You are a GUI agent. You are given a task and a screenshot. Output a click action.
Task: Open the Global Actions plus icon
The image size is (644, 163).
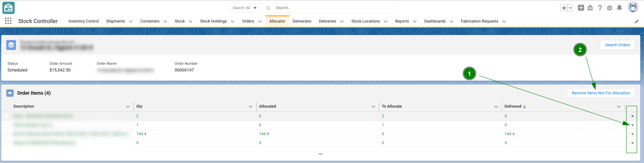581,8
